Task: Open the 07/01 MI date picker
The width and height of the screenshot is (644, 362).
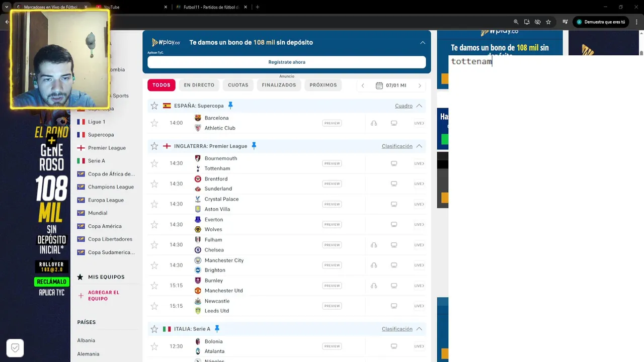Action: tap(391, 85)
